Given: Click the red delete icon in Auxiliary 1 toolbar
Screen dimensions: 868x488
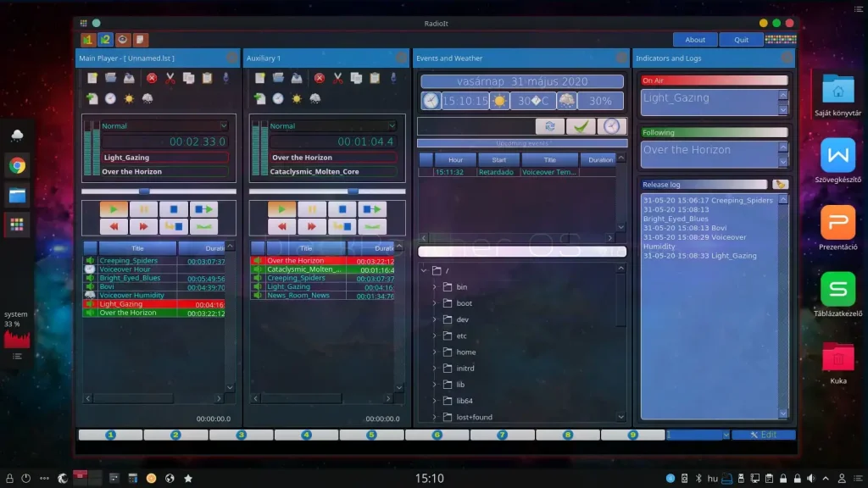Looking at the screenshot, I should (320, 78).
